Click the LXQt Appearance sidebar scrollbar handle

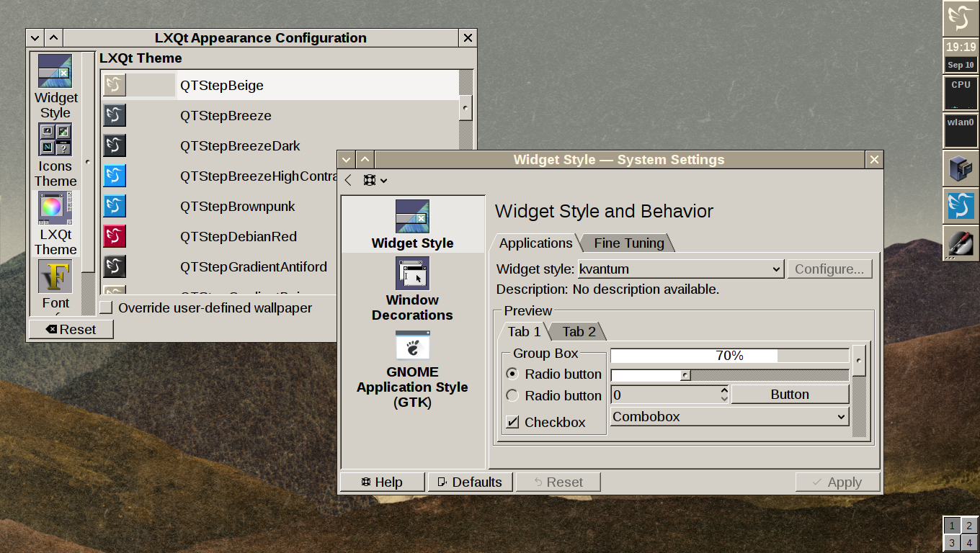pos(87,162)
